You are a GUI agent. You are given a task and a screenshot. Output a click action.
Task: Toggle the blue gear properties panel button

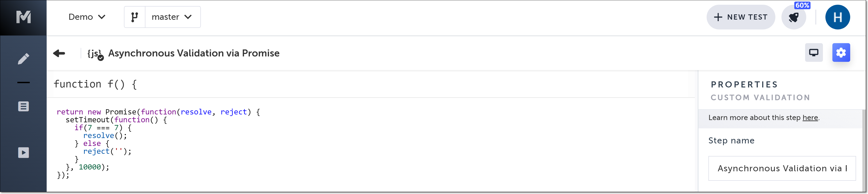pos(841,52)
